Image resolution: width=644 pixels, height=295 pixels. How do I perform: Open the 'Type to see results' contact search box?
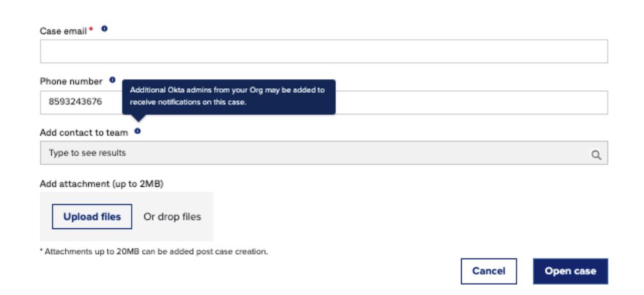point(313,154)
